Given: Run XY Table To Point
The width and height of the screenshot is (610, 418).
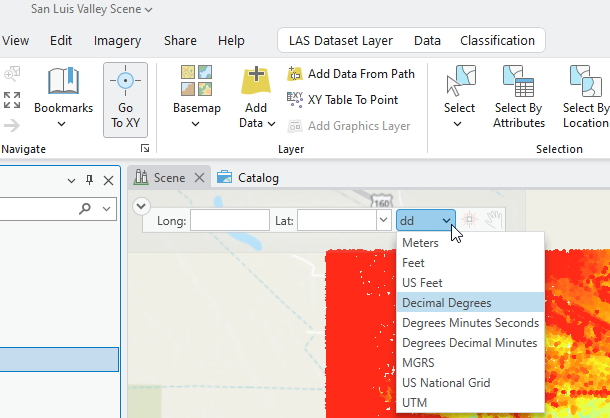Looking at the screenshot, I should (342, 100).
